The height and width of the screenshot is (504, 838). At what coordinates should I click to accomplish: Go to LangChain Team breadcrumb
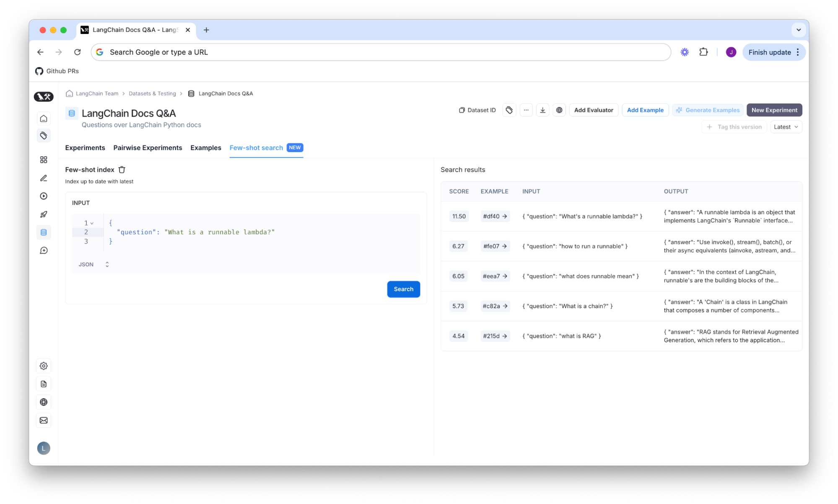97,93
